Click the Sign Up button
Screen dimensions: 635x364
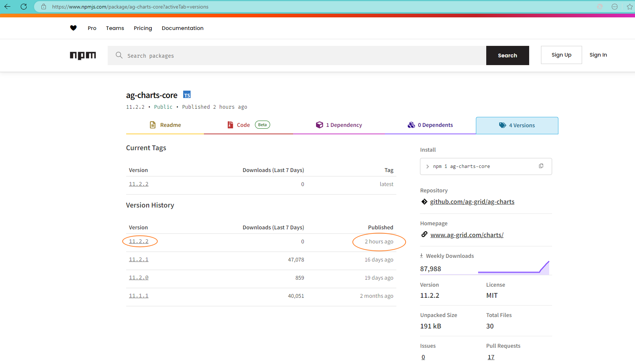pos(561,55)
